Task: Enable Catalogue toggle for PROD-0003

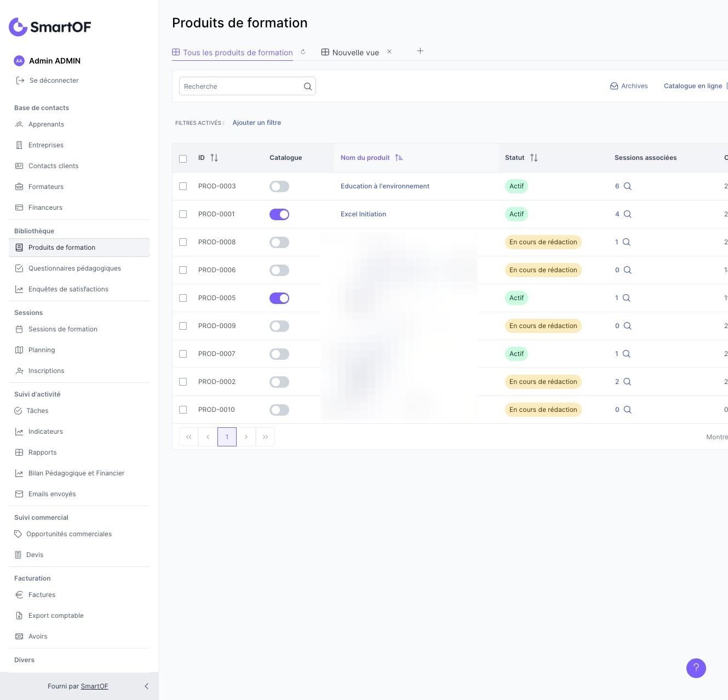Action: (279, 187)
